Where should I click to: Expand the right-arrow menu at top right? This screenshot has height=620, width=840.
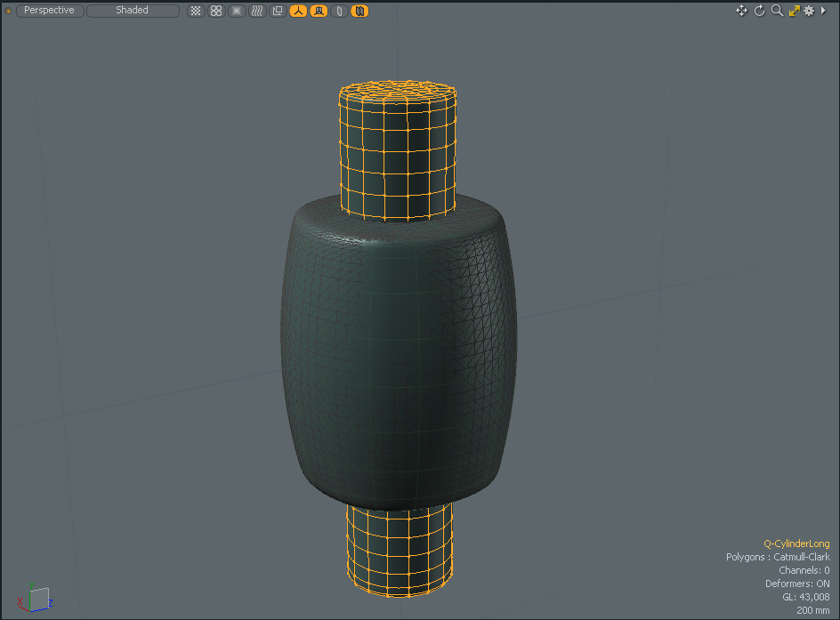point(823,11)
